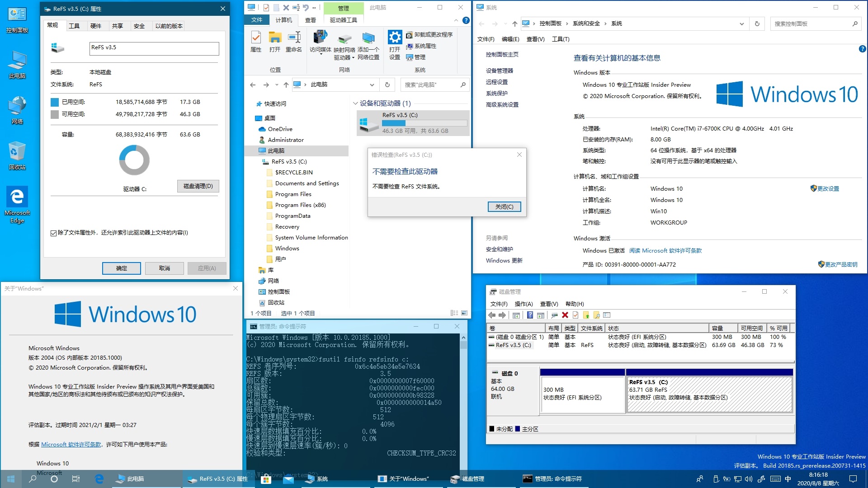Click the Microsoft Store icon on the taskbar
868x488 pixels.
(x=266, y=479)
